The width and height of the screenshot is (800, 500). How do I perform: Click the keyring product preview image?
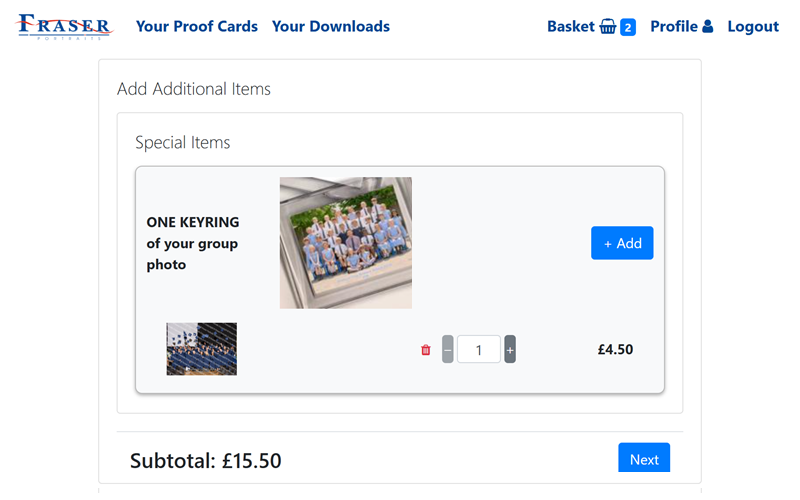[x=346, y=243]
